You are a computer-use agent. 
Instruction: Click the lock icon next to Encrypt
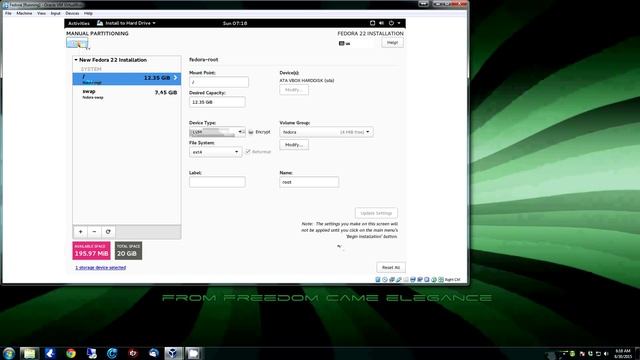point(251,132)
